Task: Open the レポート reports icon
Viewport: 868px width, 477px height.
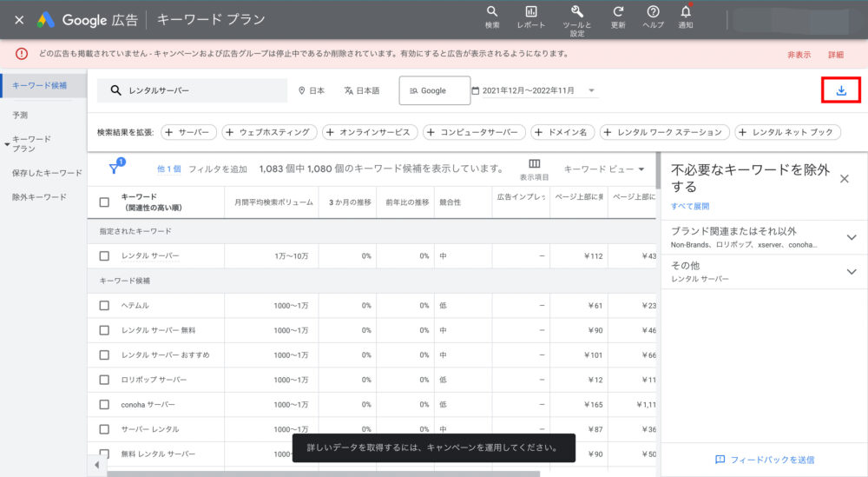Action: click(531, 11)
